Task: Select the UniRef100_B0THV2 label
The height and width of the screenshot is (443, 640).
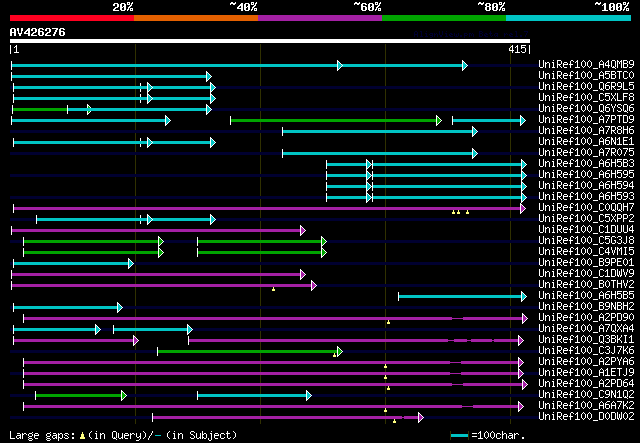Action: (586, 285)
